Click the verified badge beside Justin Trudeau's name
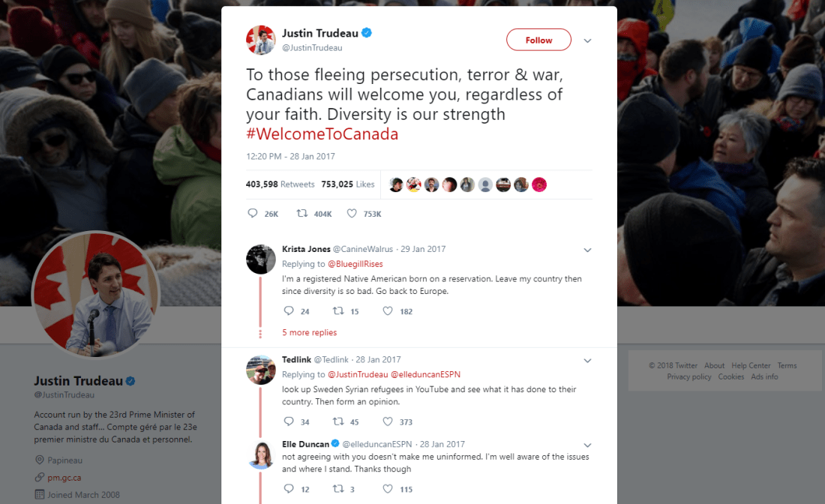825x504 pixels. coord(367,32)
